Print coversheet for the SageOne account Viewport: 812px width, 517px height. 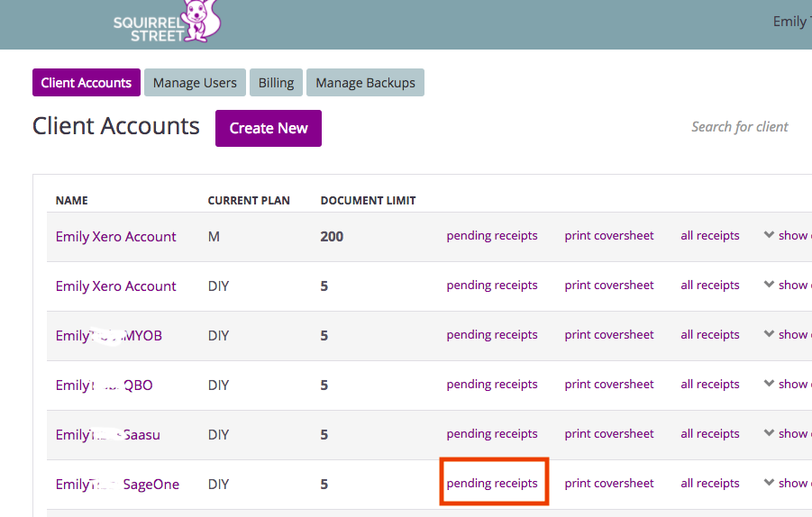tap(609, 484)
